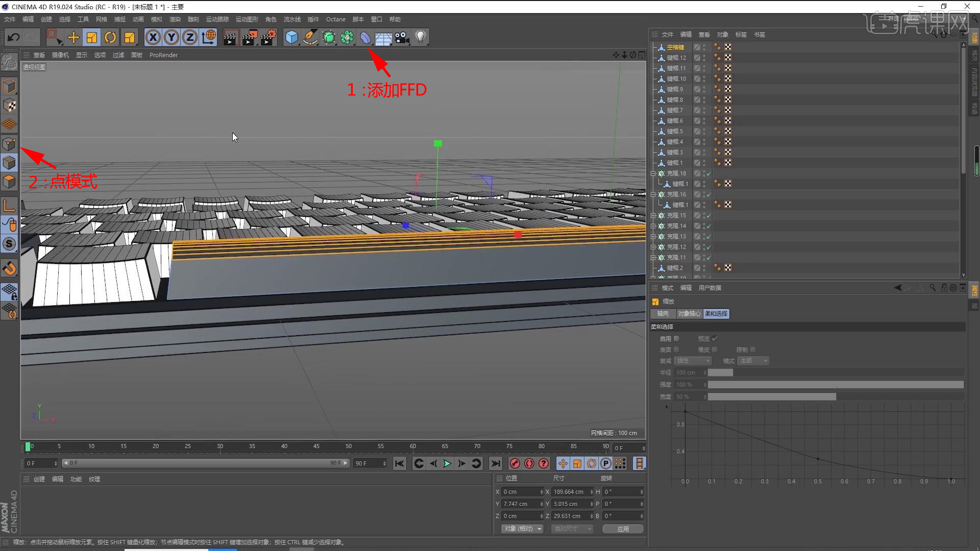
Task: Add a light object
Action: click(421, 37)
